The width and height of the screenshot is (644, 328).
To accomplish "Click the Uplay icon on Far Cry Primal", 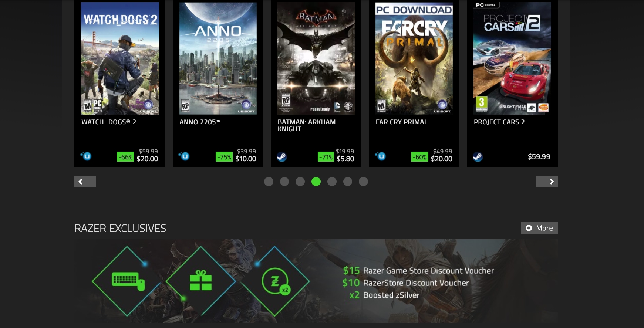I will [x=380, y=156].
